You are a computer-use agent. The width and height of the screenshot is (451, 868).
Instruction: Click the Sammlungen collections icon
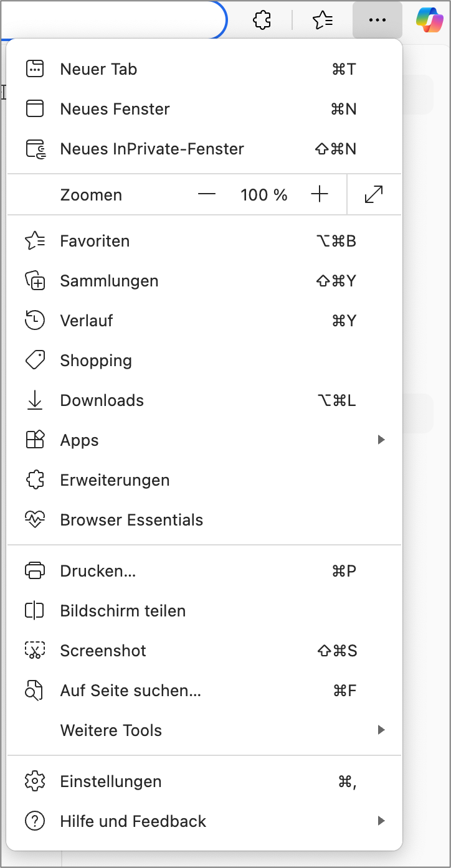coord(35,281)
